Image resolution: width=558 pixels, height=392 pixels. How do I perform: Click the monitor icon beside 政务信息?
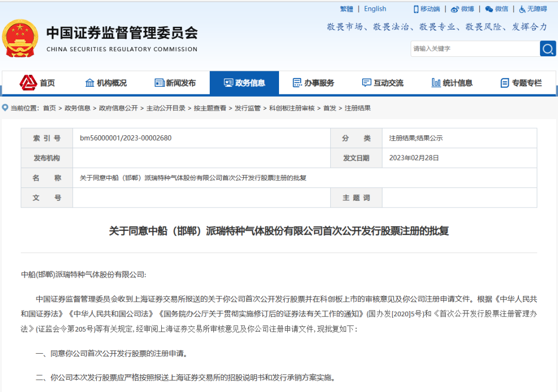click(x=228, y=83)
